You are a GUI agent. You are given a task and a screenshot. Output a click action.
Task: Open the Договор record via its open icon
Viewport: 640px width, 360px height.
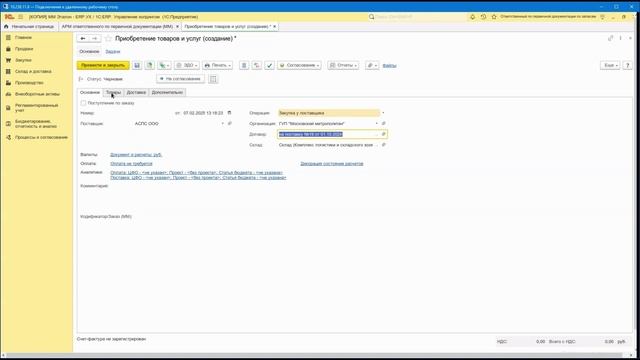point(383,134)
